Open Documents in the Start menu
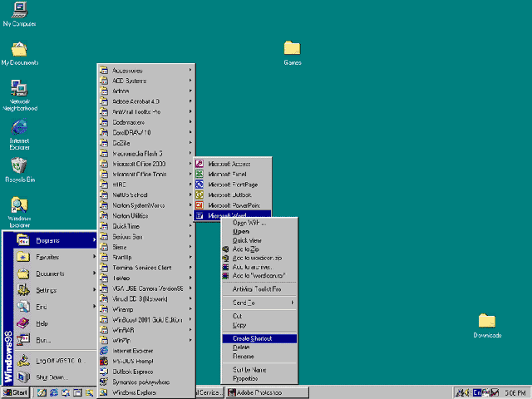Image resolution: width=532 pixels, height=399 pixels. pyautogui.click(x=56, y=273)
